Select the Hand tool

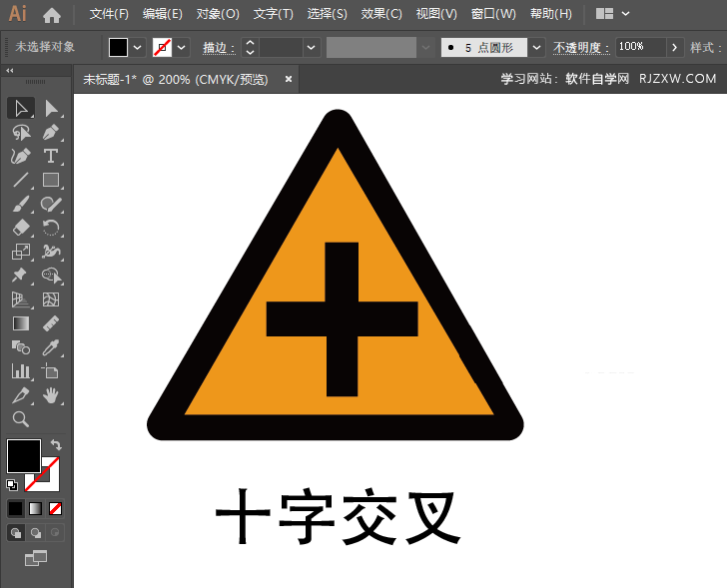pyautogui.click(x=51, y=395)
